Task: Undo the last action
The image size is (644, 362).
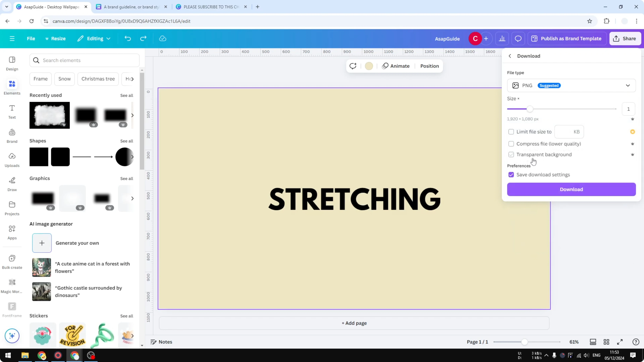Action: pyautogui.click(x=128, y=38)
